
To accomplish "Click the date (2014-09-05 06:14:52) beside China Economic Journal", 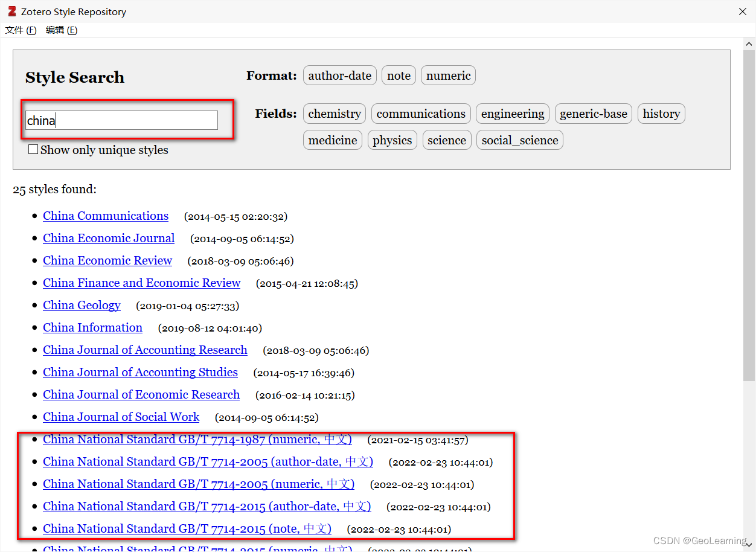I will point(242,239).
